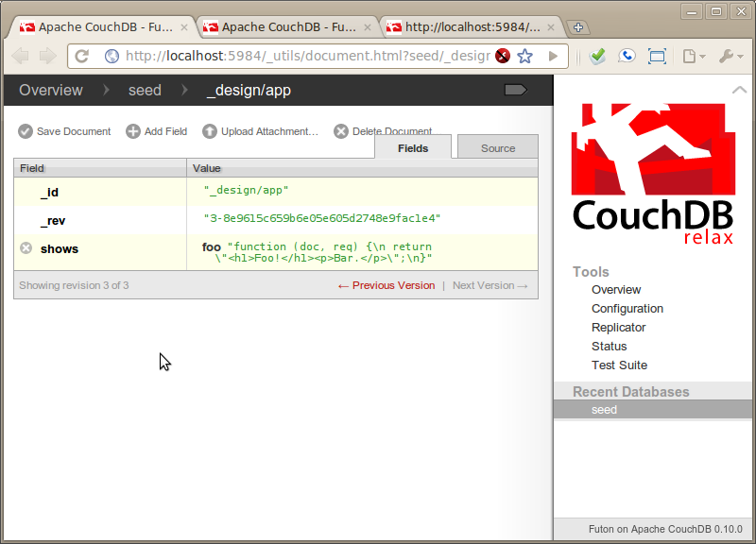The image size is (756, 544).
Task: Collapse the sidebar with the chevron arrow
Action: tap(739, 89)
